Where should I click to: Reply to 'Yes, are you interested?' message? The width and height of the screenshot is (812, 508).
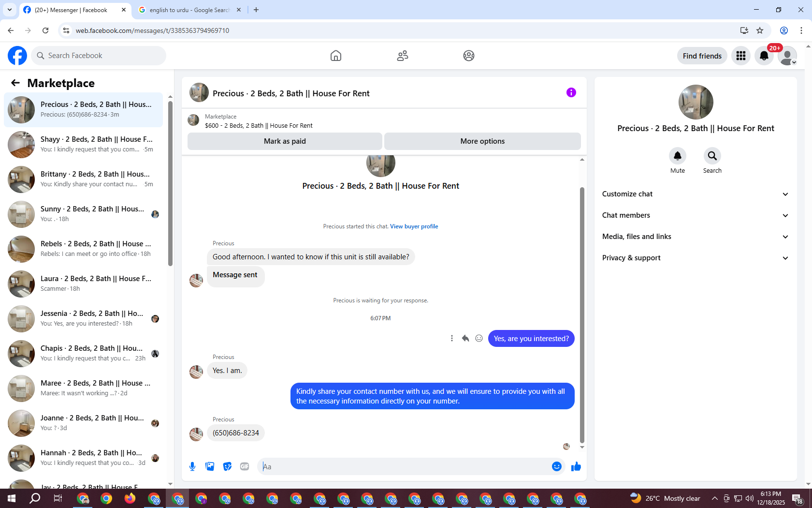(x=465, y=338)
